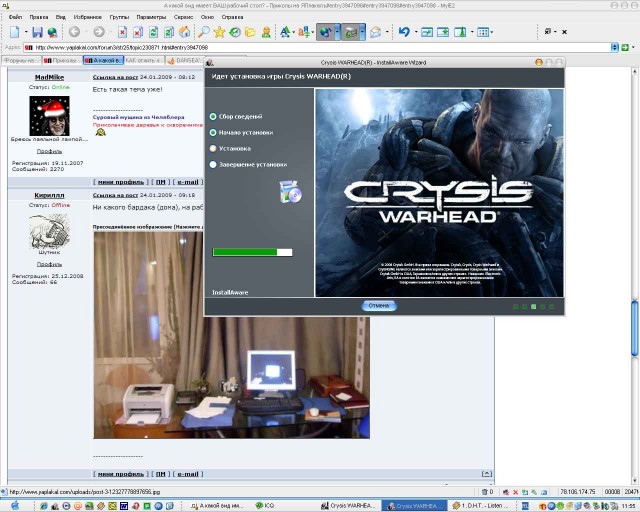Click the letter A toolbar icon
This screenshot has height=512, width=640.
[x=285, y=32]
